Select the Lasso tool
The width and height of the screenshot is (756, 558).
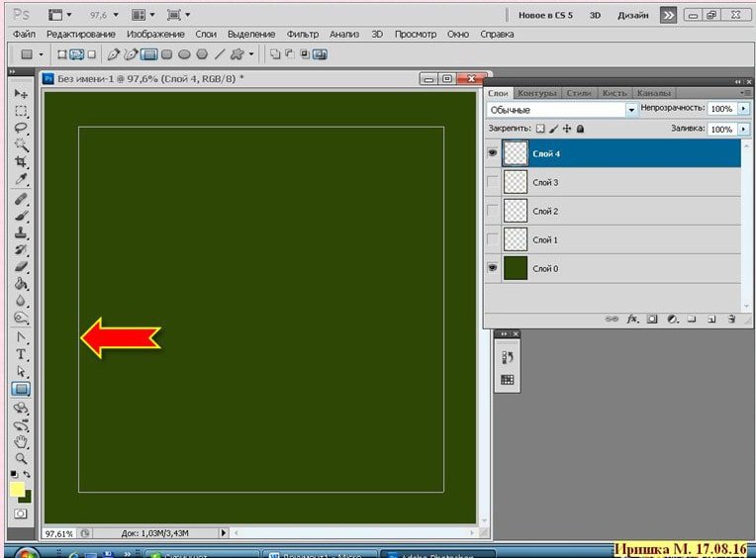21,128
